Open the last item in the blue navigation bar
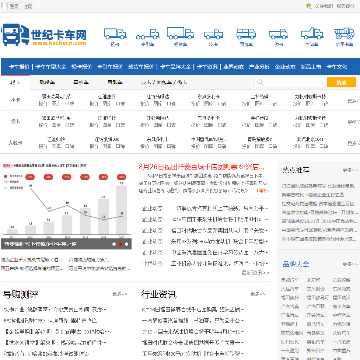The image size is (360, 360). [x=337, y=66]
